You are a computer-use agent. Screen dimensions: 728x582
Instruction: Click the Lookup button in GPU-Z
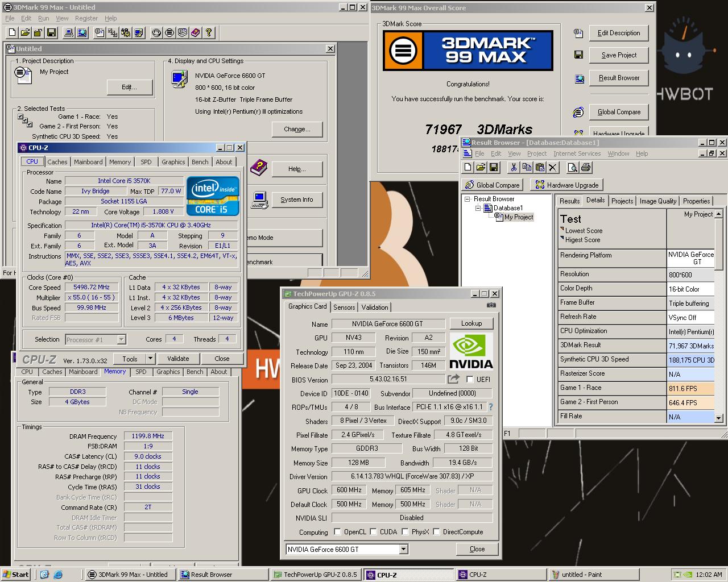click(x=471, y=323)
